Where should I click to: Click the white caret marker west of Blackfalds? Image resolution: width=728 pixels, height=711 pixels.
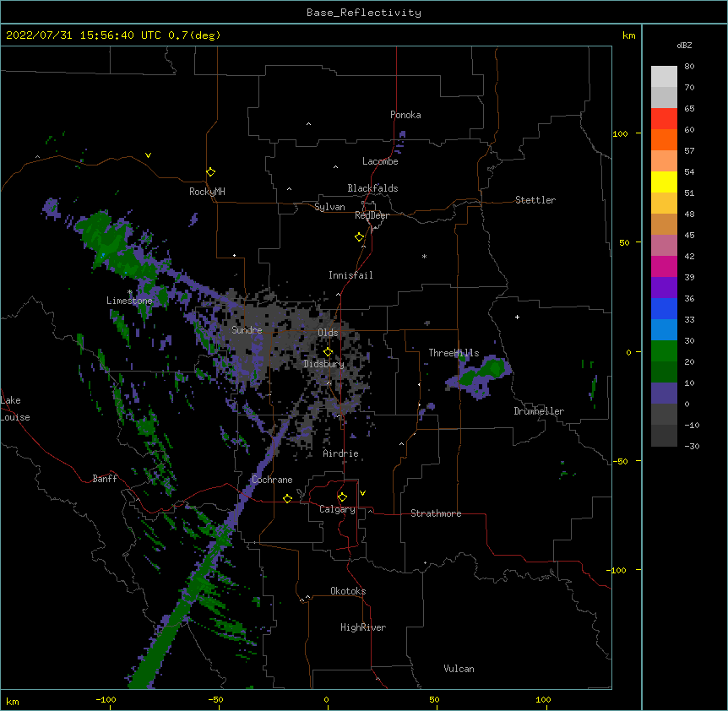coord(289,189)
